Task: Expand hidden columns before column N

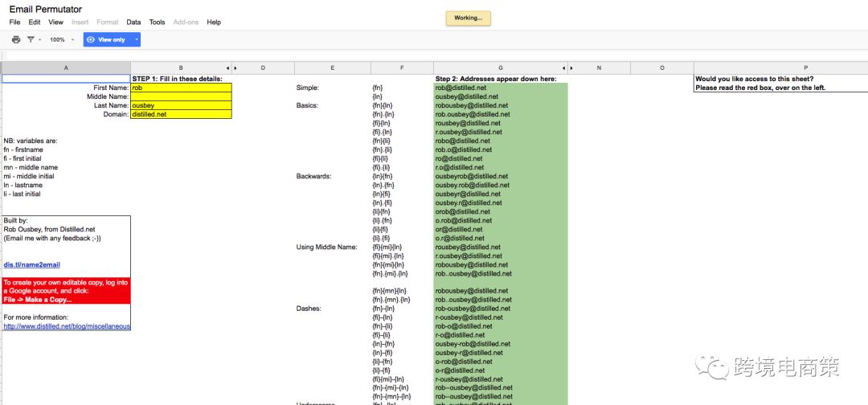Action: 571,68
